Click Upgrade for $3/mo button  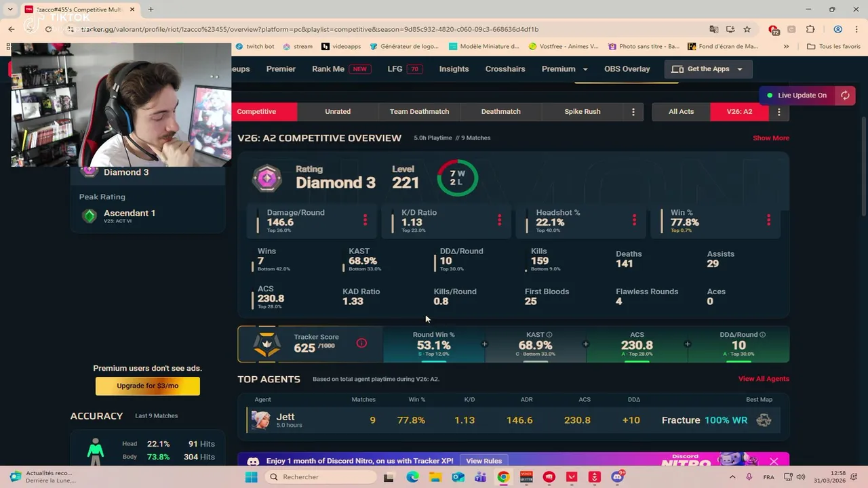(x=148, y=386)
